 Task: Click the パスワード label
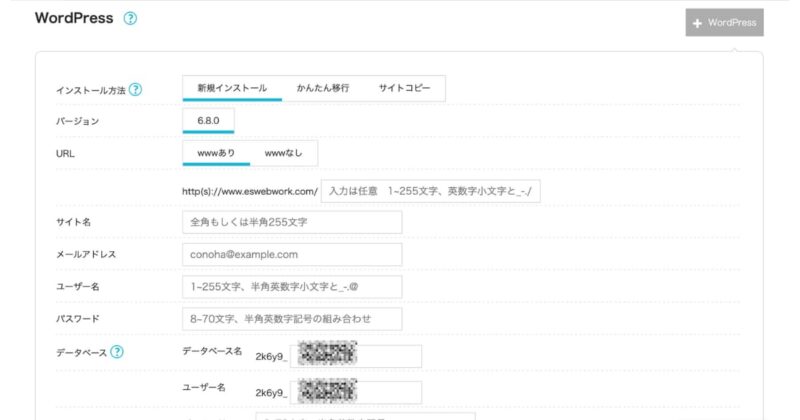tap(78, 319)
